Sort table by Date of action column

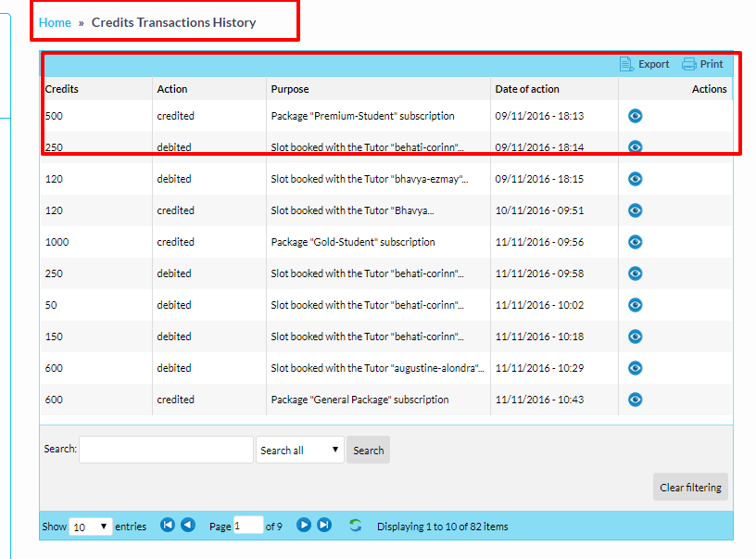527,89
